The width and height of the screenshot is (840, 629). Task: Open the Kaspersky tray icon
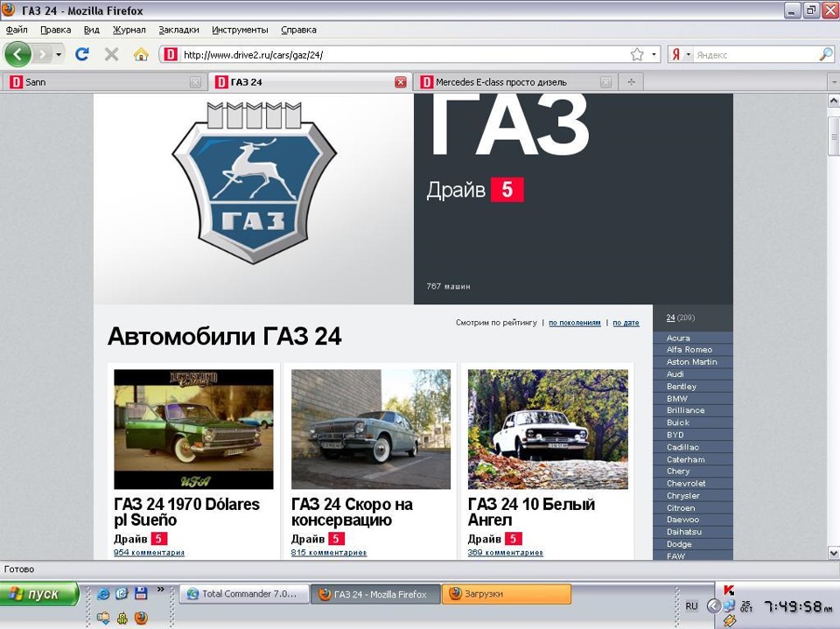pos(729,591)
